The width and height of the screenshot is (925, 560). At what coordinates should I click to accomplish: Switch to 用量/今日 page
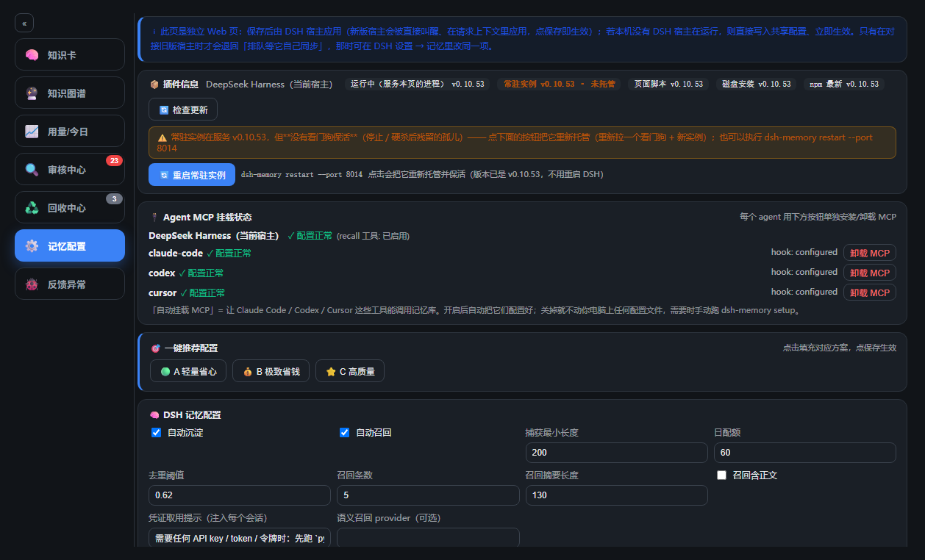(x=70, y=131)
